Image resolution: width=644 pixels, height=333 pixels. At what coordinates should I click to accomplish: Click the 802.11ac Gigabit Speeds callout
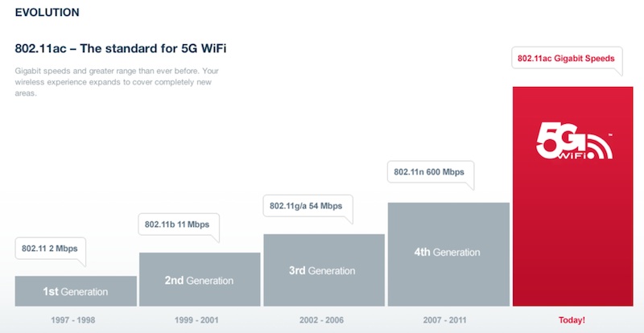pos(567,59)
